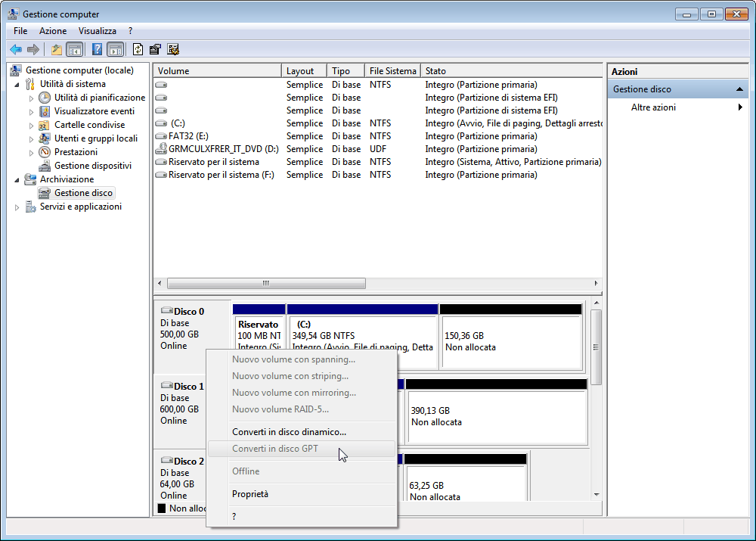The image size is (756, 541).
Task: Click the Stato column header
Action: [x=435, y=71]
